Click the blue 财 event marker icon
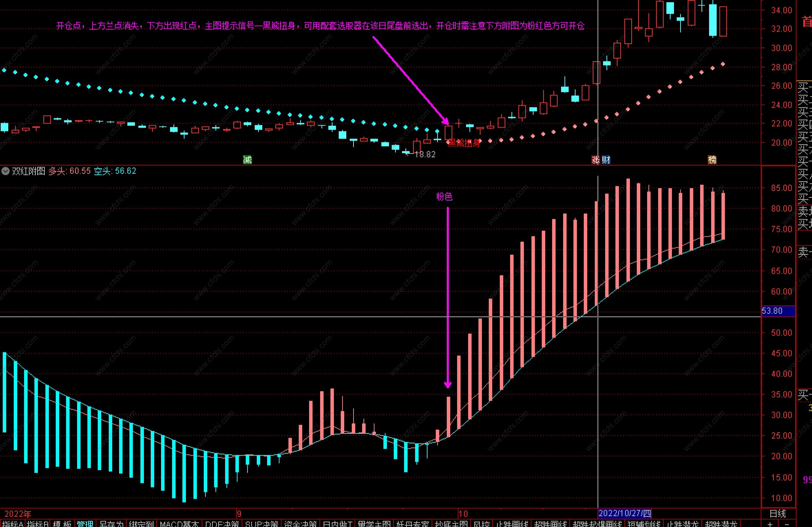This screenshot has height=527, width=812. pos(606,160)
